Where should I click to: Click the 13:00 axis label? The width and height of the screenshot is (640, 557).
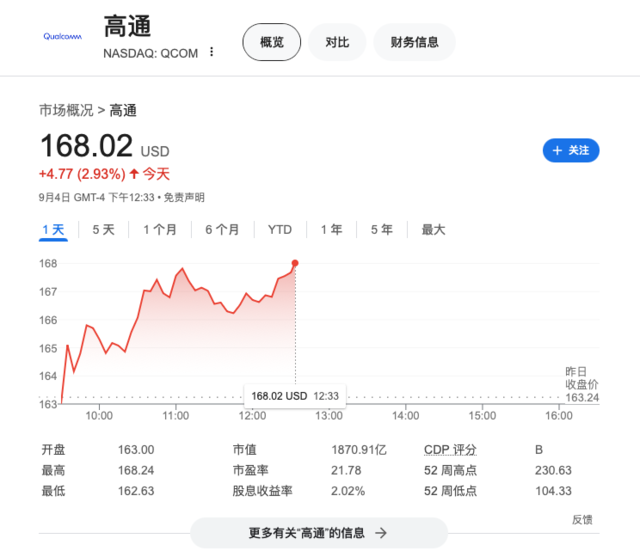(x=329, y=416)
